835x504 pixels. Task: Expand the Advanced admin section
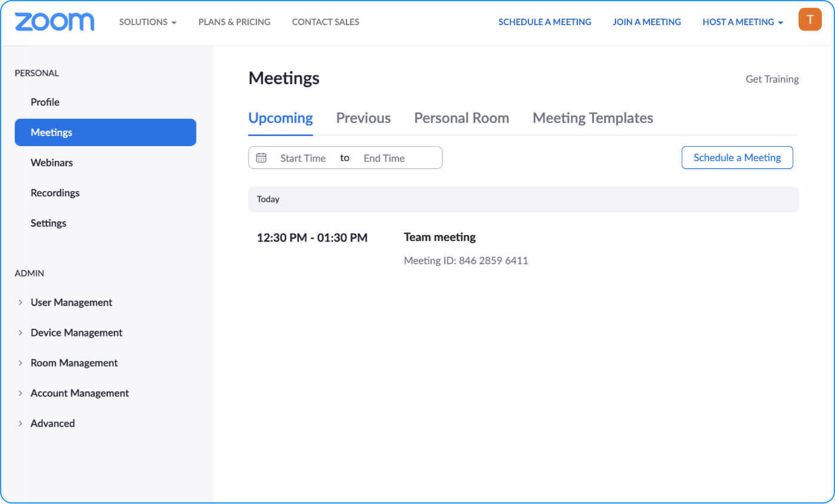tap(52, 423)
